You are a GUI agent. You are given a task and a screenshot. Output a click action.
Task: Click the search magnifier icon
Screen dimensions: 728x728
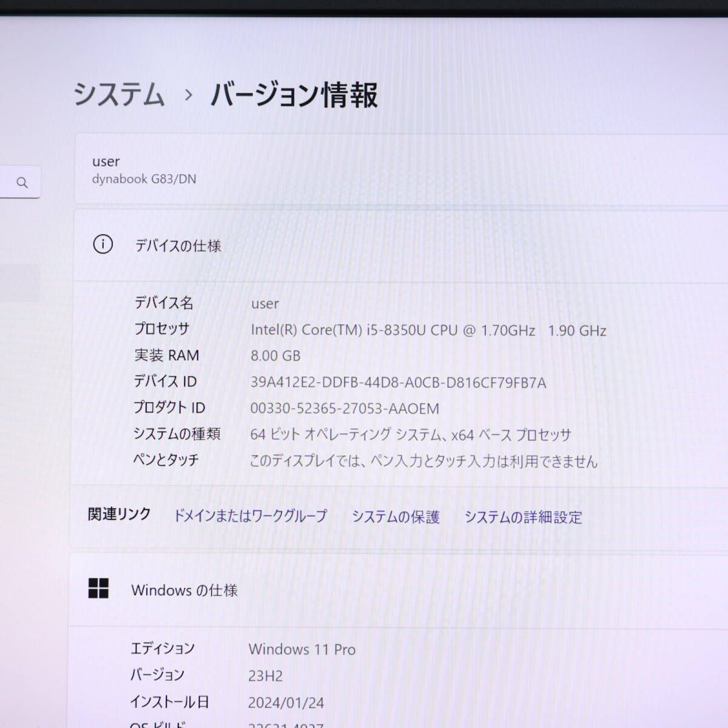tap(22, 182)
